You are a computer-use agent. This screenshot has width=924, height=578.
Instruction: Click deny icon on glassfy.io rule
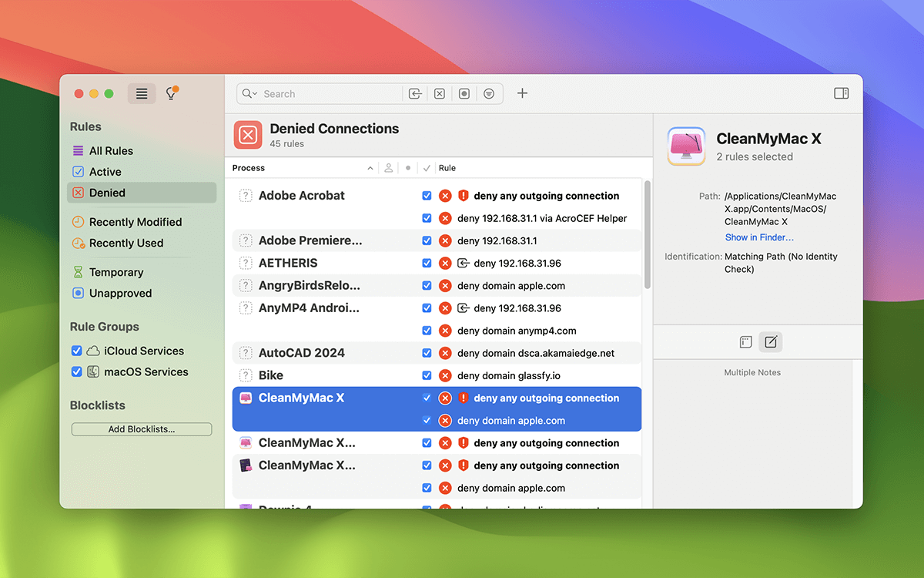[444, 375]
